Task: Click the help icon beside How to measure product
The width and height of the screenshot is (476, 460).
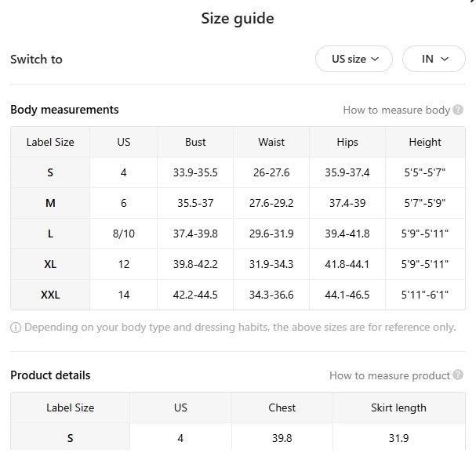Action: [x=458, y=376]
